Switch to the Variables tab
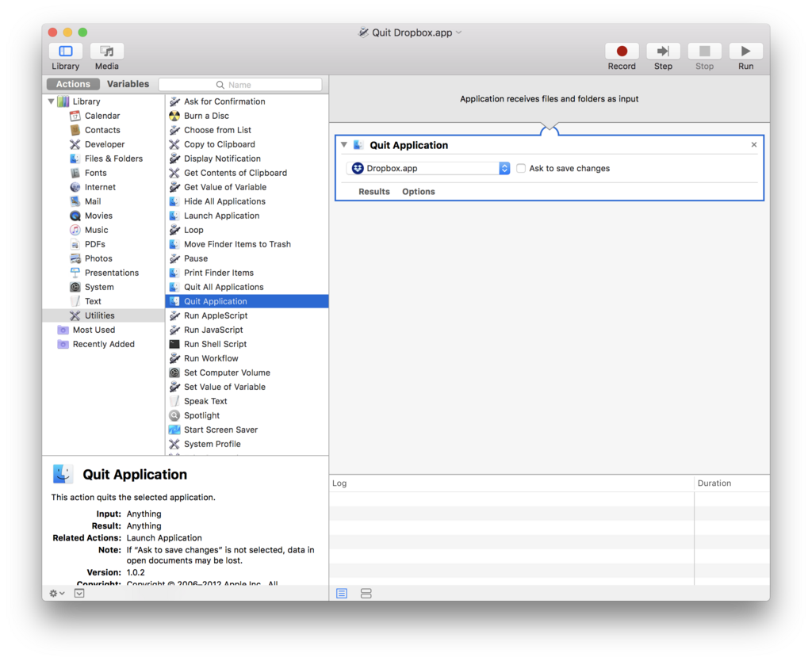This screenshot has height=661, width=812. pos(128,84)
